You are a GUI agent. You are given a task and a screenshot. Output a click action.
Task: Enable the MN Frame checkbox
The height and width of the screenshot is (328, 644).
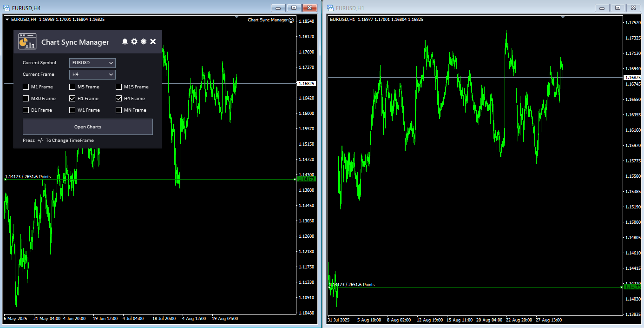(x=119, y=110)
